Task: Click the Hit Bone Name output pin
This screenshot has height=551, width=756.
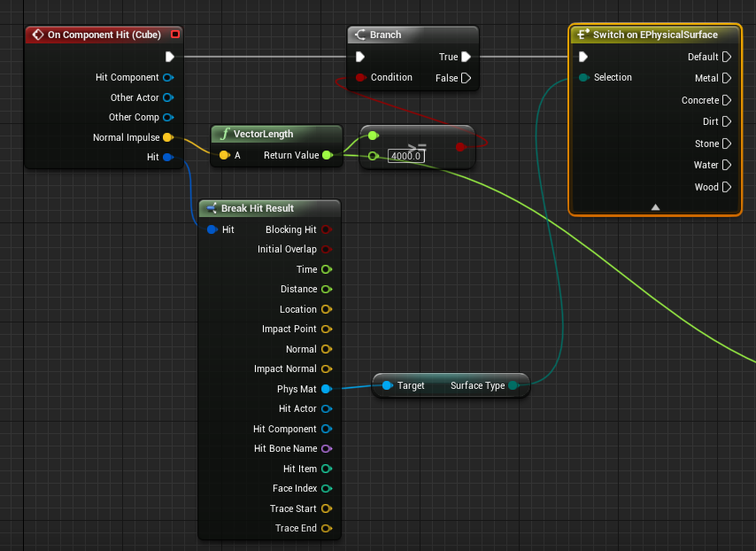Action: 327,449
